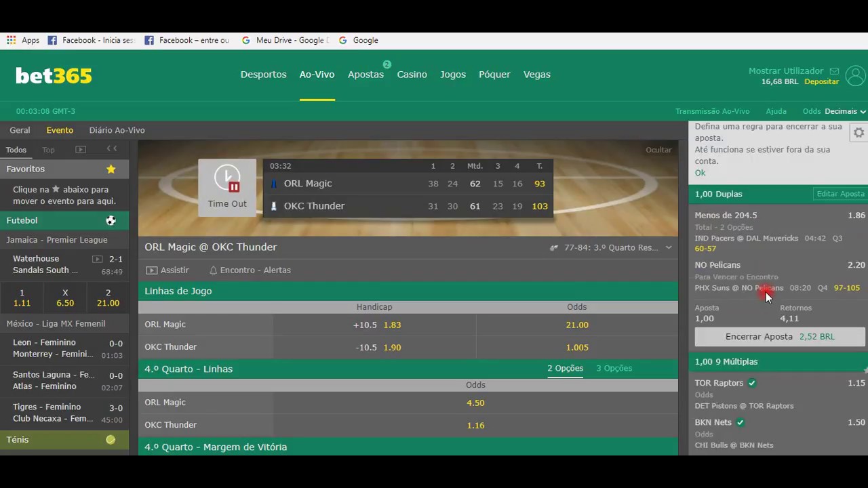
Task: Collapse the Futebol sport section
Action: [64, 220]
